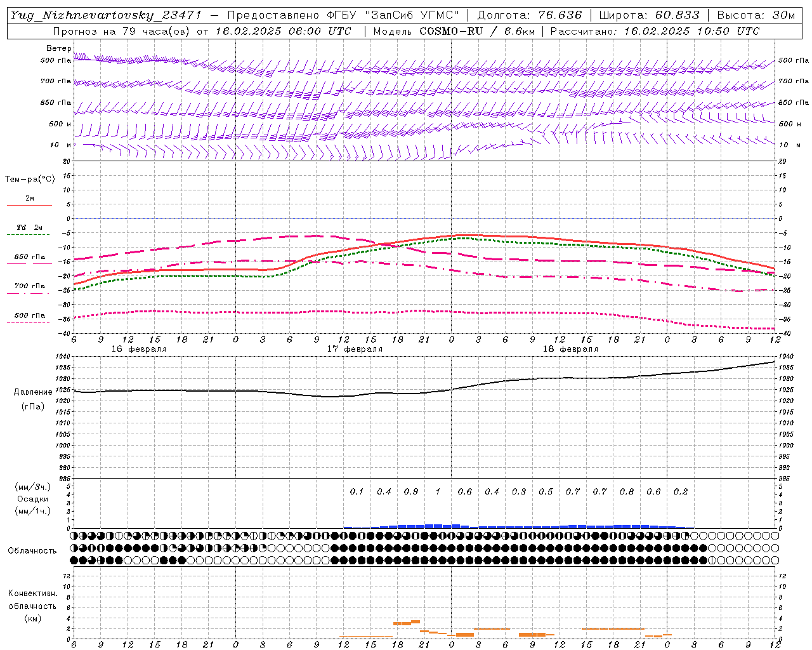This screenshot has height=650, width=812.
Task: Click the 0.9 precipitation value
Action: coord(411,491)
